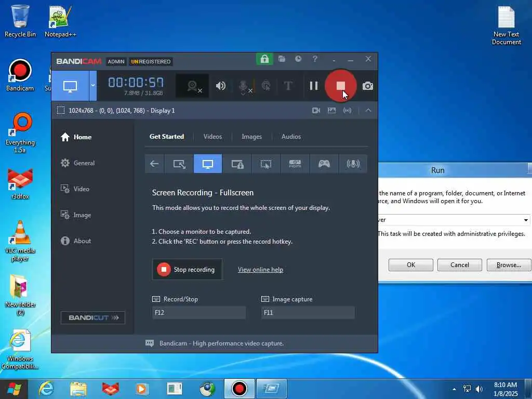
Task: Click Browse... in the Run dialog
Action: [509, 265]
